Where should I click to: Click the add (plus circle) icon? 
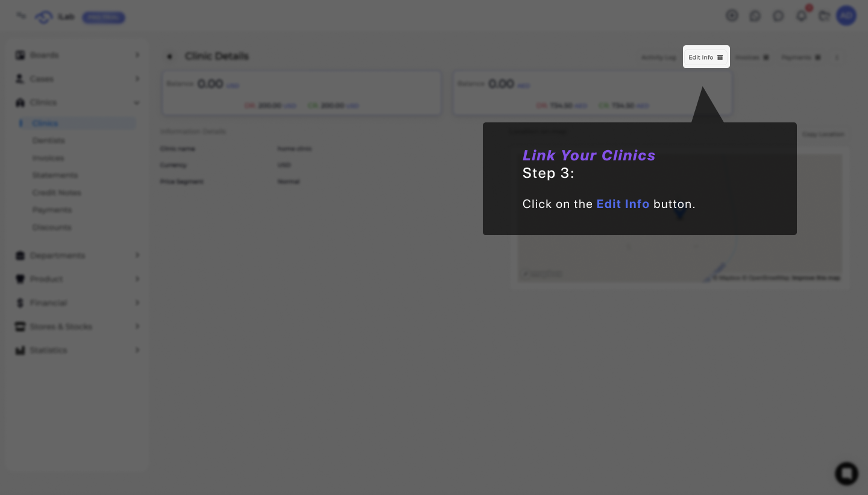click(x=732, y=16)
